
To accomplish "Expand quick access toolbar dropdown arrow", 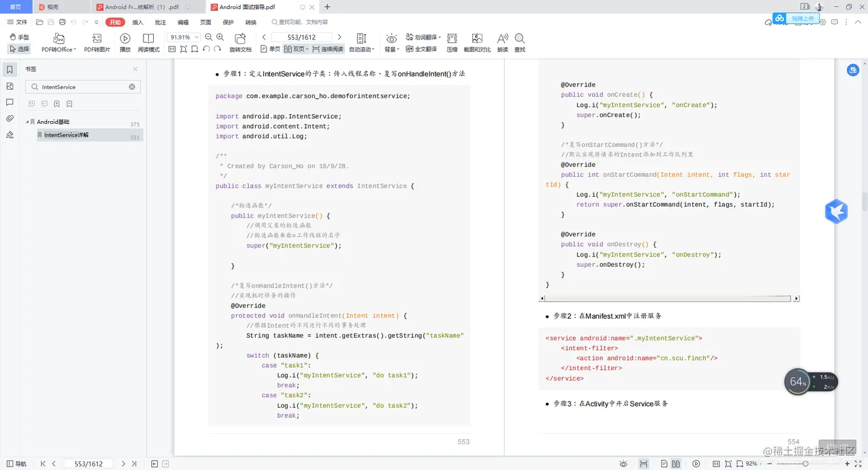I will click(96, 22).
